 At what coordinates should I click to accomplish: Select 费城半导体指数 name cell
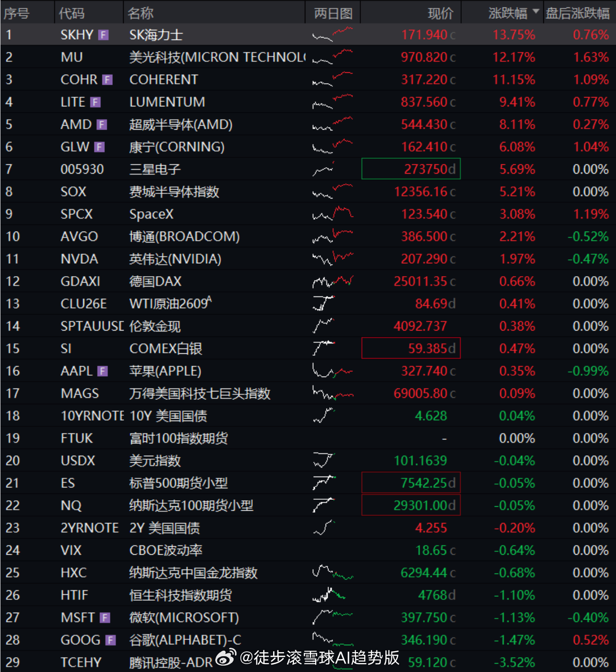coord(174,192)
